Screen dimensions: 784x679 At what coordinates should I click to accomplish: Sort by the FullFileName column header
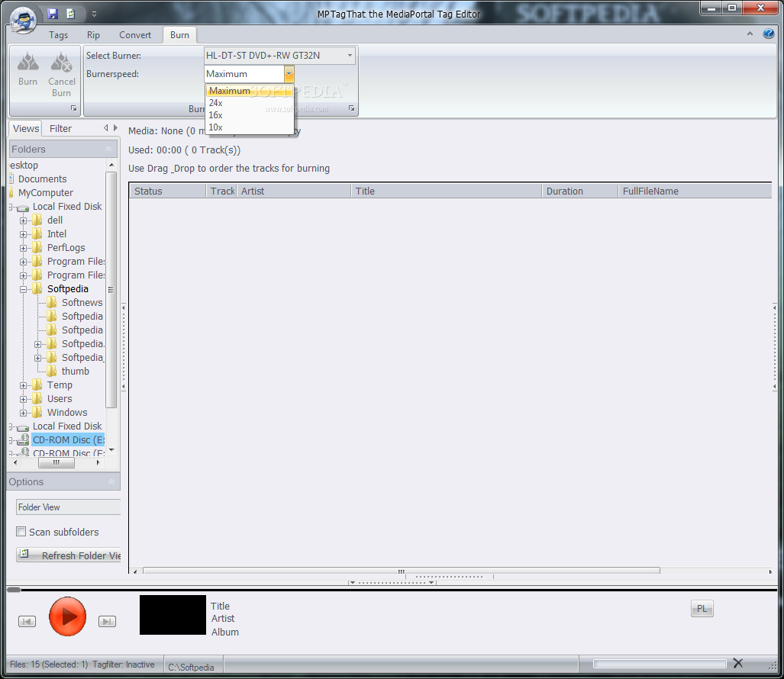695,191
